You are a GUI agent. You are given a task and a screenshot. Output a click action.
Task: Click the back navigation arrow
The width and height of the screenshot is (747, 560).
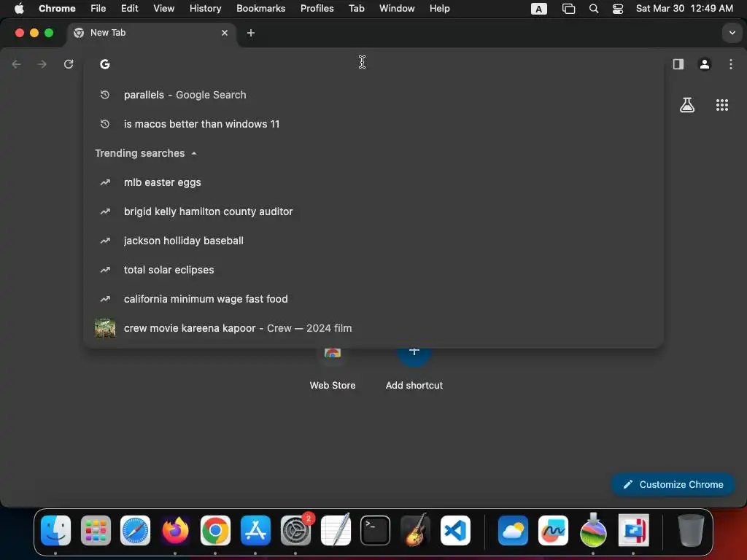(x=17, y=64)
